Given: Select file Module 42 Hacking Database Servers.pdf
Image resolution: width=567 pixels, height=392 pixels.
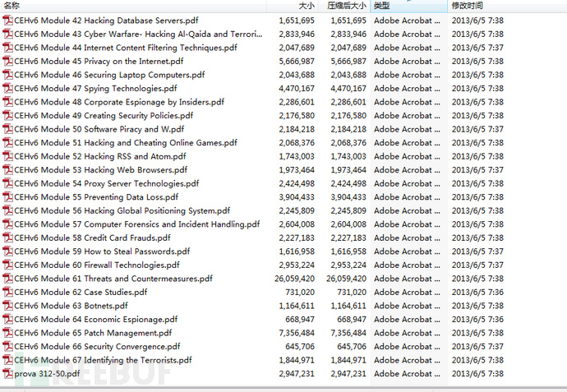Looking at the screenshot, I should pyautogui.click(x=106, y=21).
